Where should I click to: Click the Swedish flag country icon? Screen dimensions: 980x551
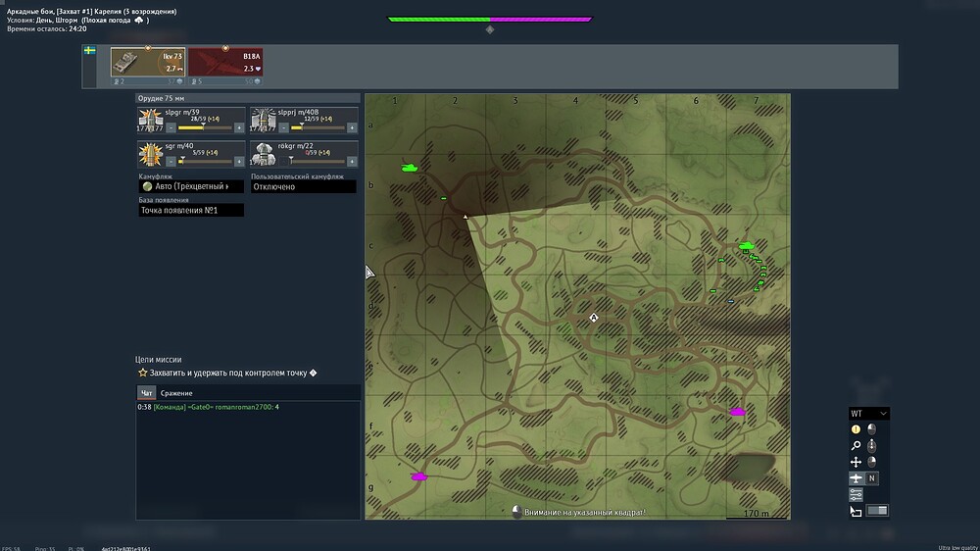89,50
